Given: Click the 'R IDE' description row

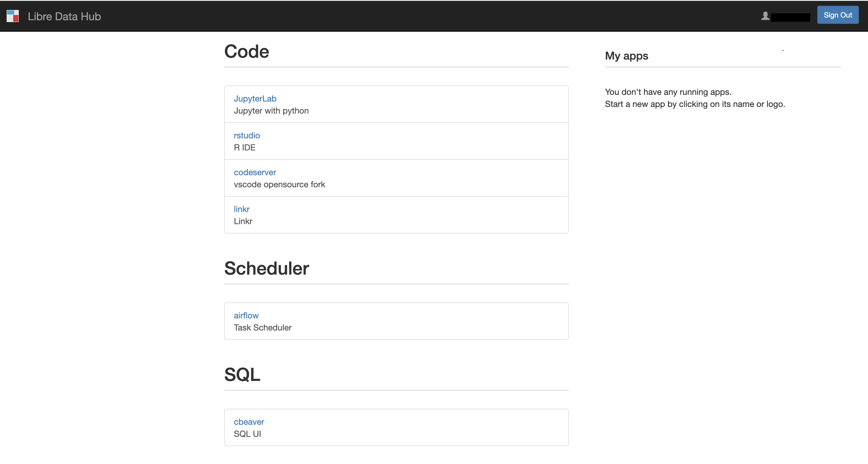Looking at the screenshot, I should 244,147.
